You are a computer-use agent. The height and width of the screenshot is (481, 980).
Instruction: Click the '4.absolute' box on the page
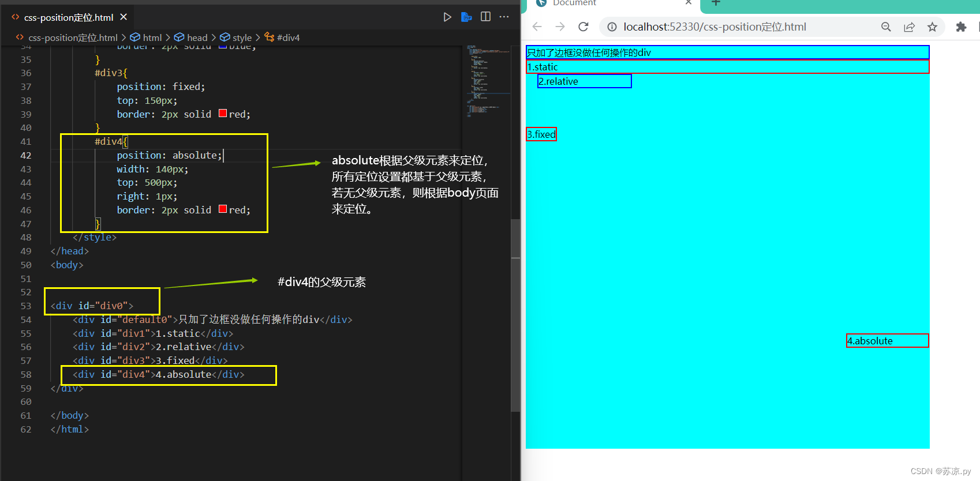(888, 341)
